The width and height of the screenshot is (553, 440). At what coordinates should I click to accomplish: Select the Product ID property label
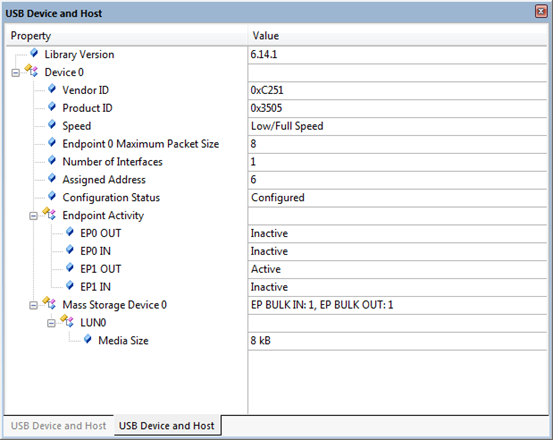87,108
